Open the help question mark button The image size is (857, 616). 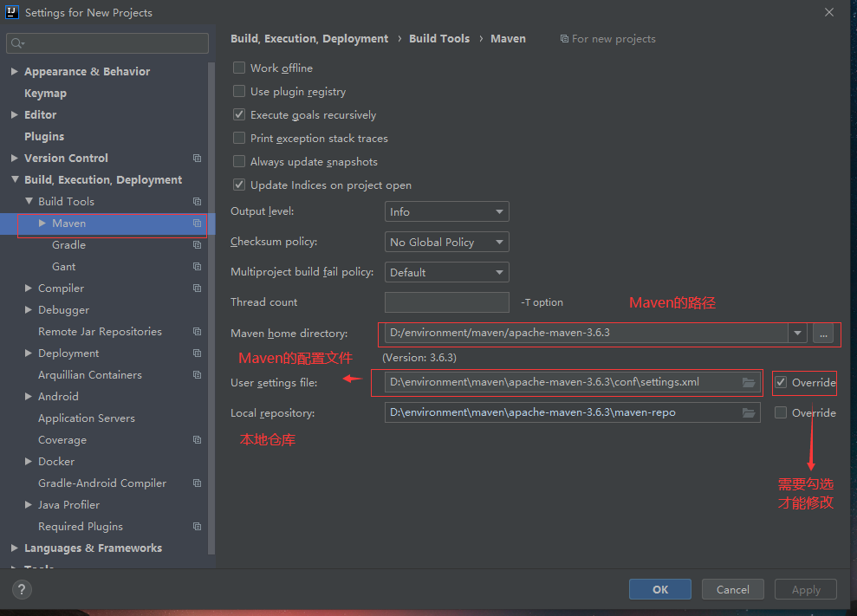(x=22, y=589)
